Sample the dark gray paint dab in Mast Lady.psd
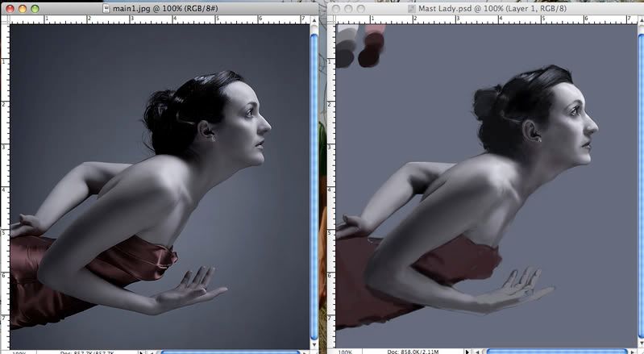Screen dimensions: 644x354 (x=344, y=58)
